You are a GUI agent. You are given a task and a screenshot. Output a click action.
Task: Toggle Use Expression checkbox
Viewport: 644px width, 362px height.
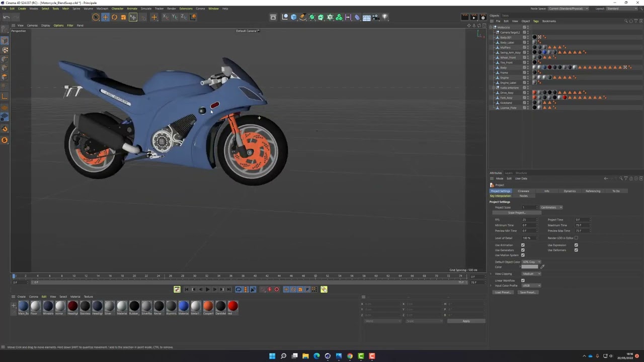pos(576,245)
